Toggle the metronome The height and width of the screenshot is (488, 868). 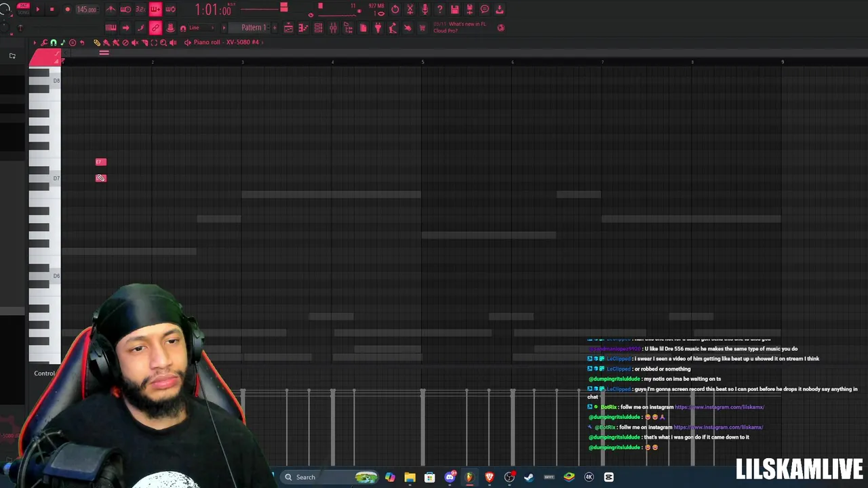pyautogui.click(x=111, y=9)
